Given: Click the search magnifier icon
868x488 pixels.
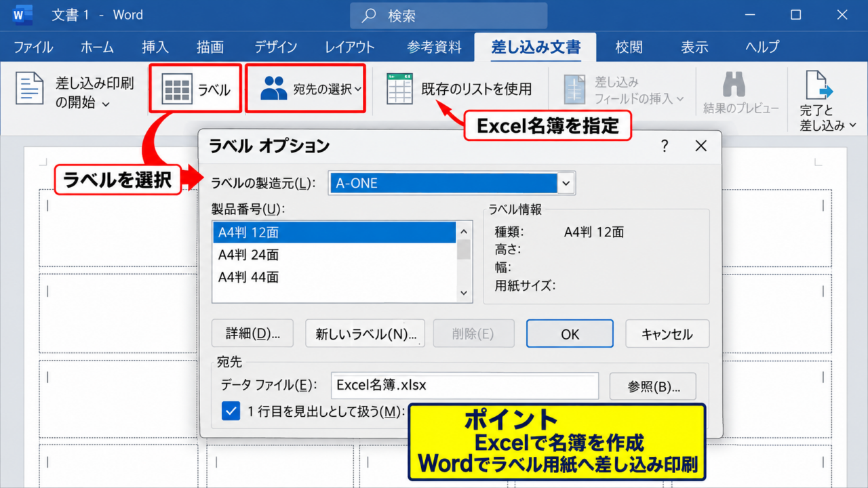Looking at the screenshot, I should click(369, 15).
